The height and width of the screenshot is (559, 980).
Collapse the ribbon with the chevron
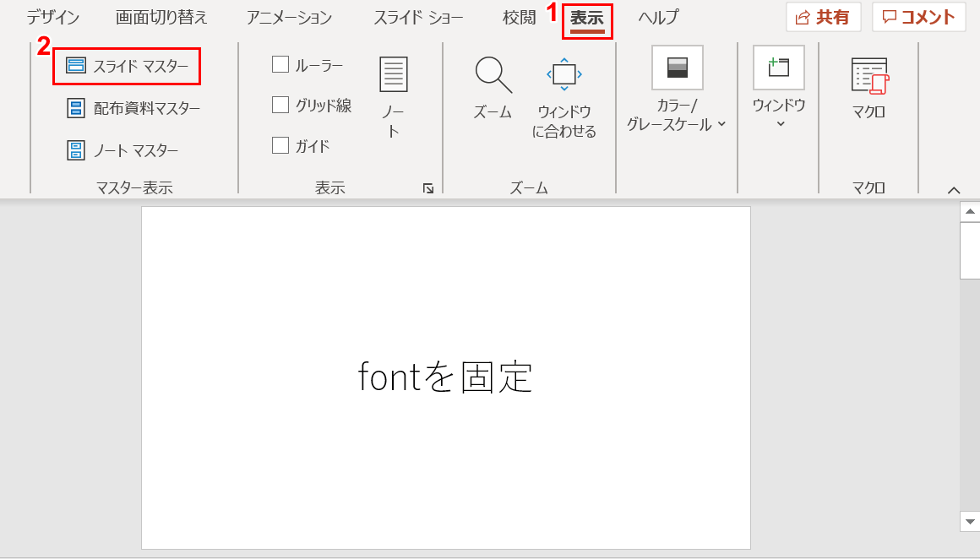953,189
